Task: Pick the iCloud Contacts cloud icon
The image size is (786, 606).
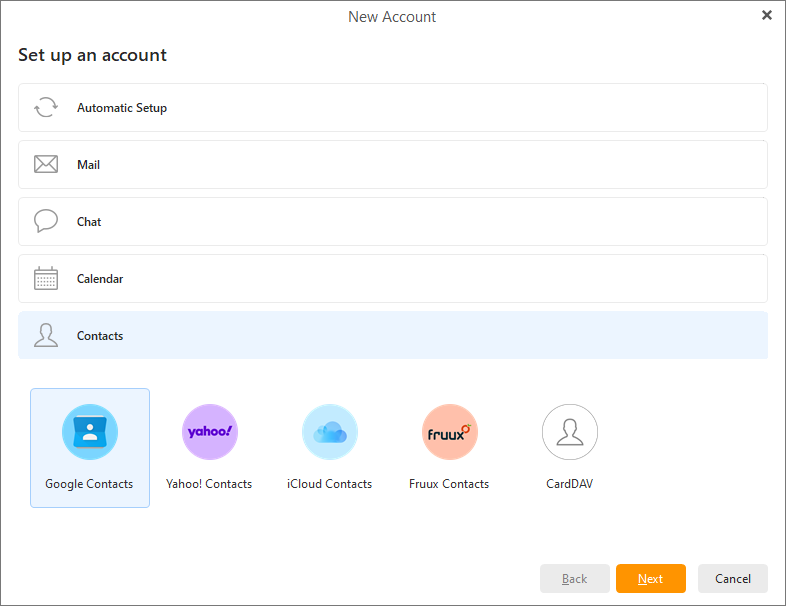Action: point(329,432)
